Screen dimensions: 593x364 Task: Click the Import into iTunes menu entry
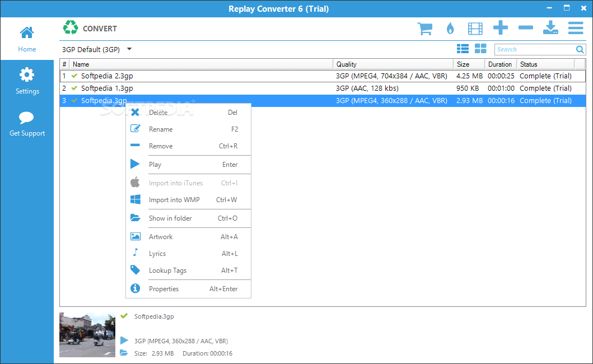tap(188, 183)
